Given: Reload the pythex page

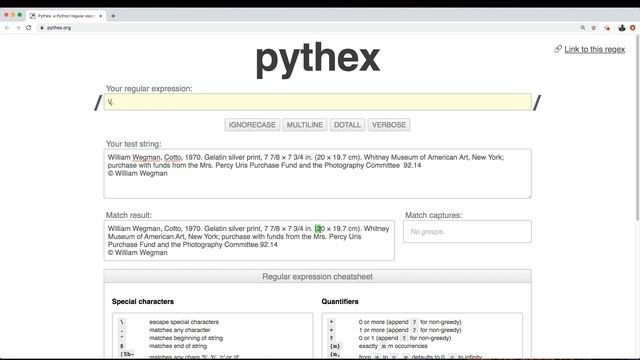Looking at the screenshot, I should click(29, 28).
